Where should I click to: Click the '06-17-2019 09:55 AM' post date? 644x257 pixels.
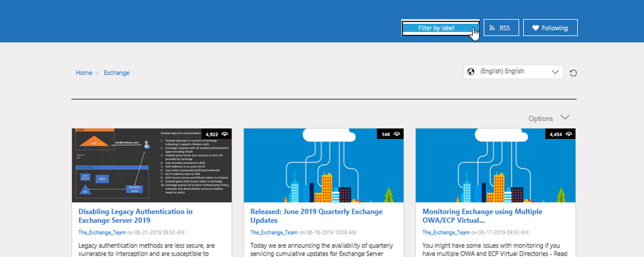[503, 232]
